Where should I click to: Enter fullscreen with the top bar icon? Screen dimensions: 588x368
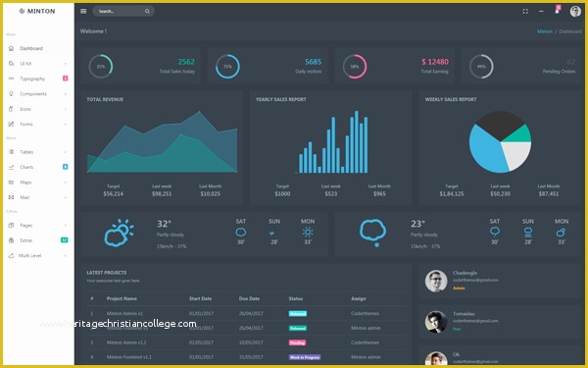coord(525,11)
